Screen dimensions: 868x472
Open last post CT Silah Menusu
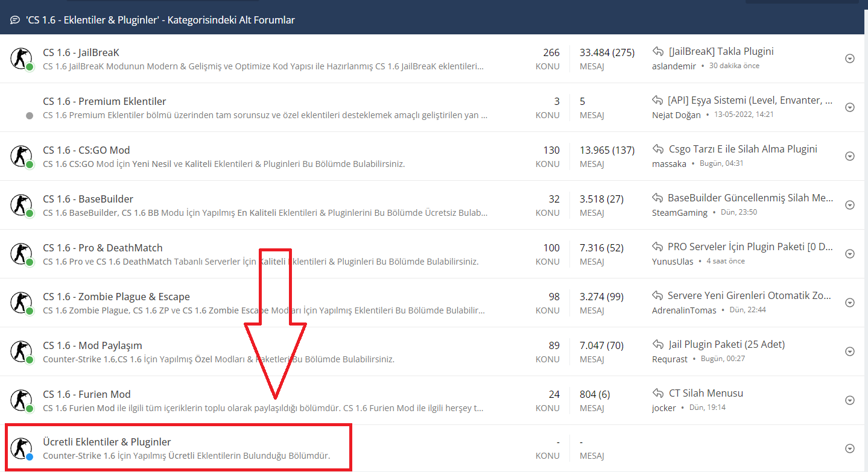[706, 393]
